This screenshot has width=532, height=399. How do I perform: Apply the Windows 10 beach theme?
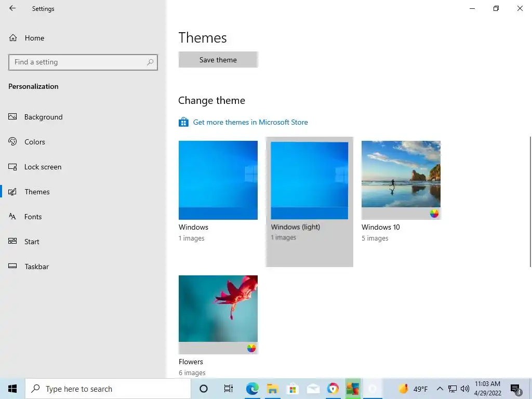401,180
